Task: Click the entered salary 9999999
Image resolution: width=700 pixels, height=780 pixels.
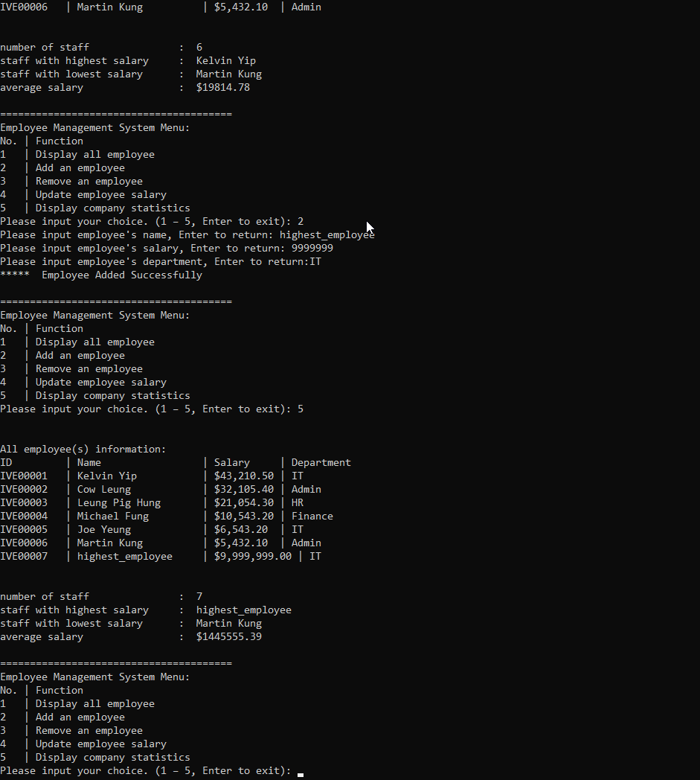Action: [306, 249]
